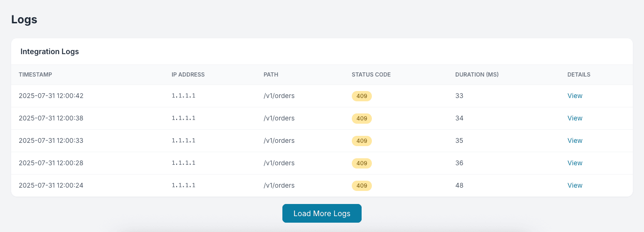Screen dimensions: 644x232
Task: Select timestamp 2025-07-31 12:00:38
Action: pos(51,118)
